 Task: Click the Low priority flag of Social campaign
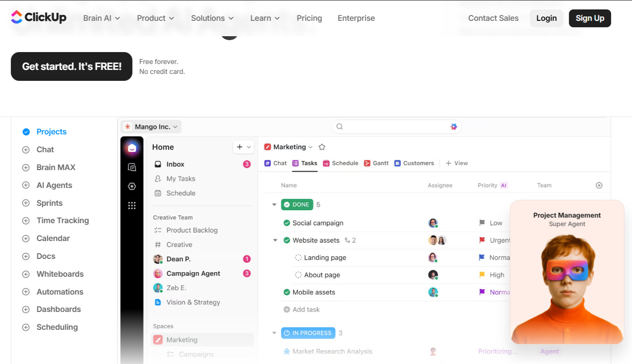[482, 223]
